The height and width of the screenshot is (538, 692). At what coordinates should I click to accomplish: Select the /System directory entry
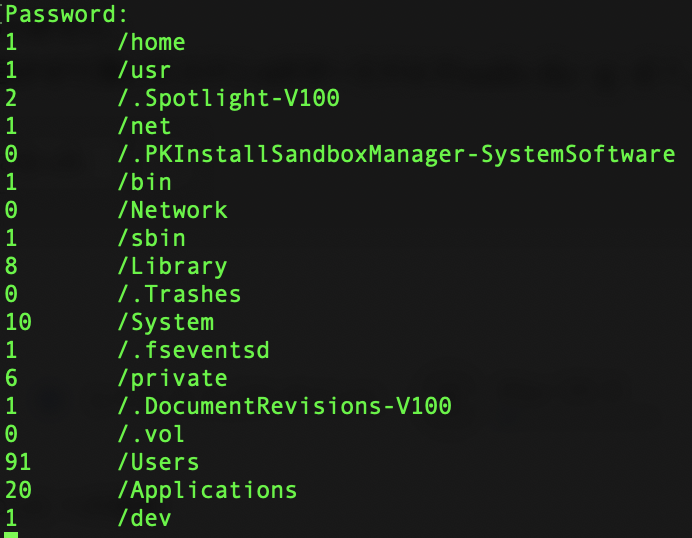(x=165, y=322)
